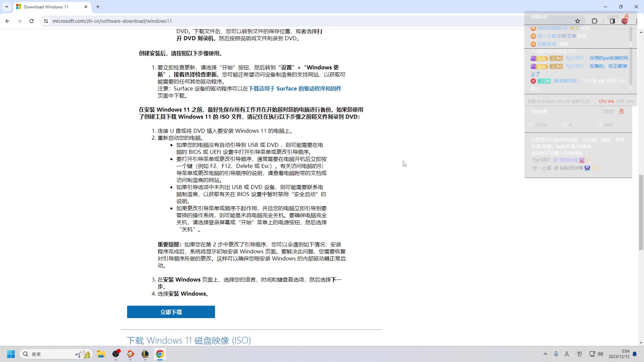Open the Chrome profile avatar
Viewport: 644px width, 362px height.
(x=624, y=21)
